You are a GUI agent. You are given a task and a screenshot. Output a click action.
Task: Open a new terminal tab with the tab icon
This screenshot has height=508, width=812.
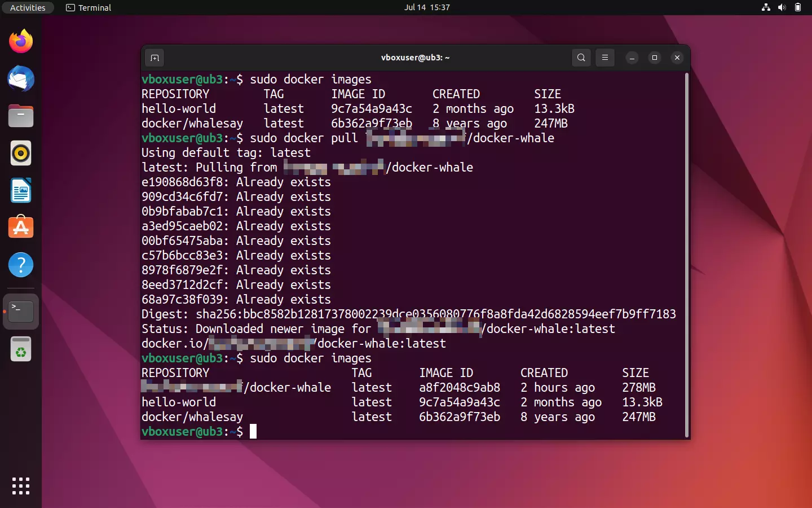(155, 58)
